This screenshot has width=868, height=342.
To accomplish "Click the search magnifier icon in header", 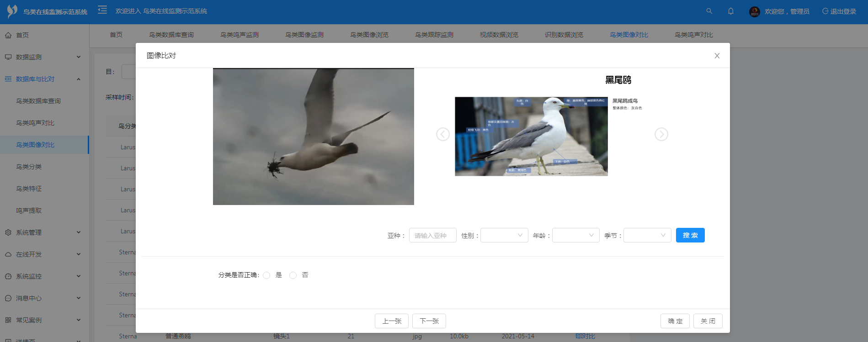I will pyautogui.click(x=709, y=11).
